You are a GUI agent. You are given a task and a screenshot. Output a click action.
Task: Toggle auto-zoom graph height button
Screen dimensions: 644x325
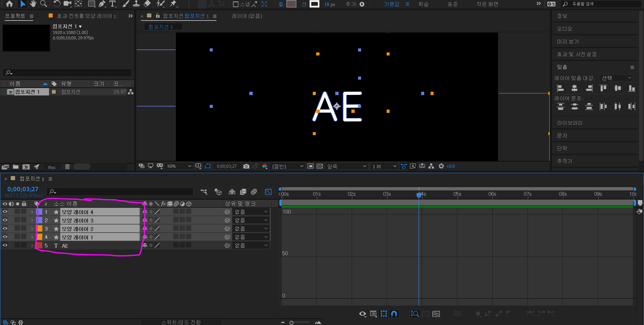415,314
